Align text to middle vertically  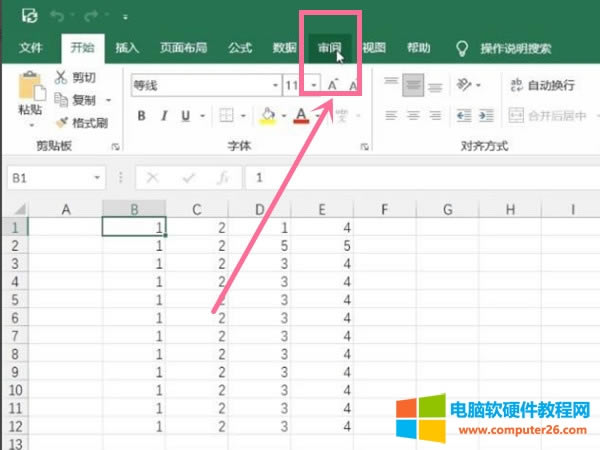click(x=413, y=85)
